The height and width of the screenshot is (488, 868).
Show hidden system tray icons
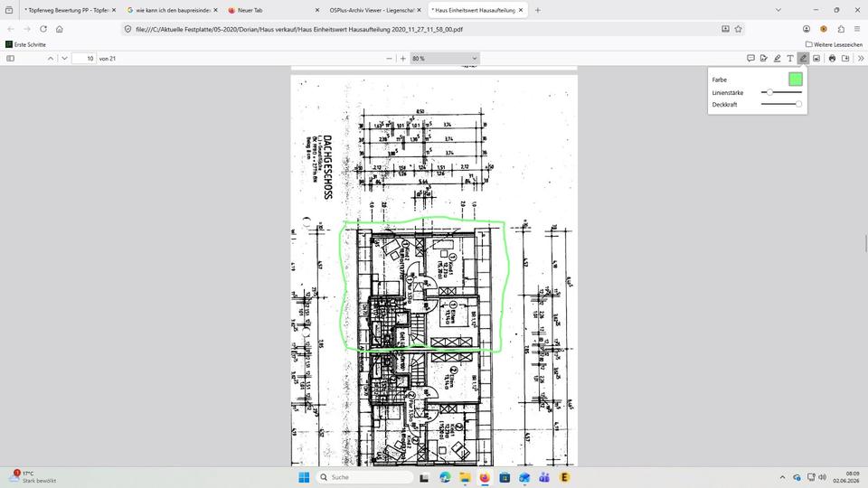point(782,477)
